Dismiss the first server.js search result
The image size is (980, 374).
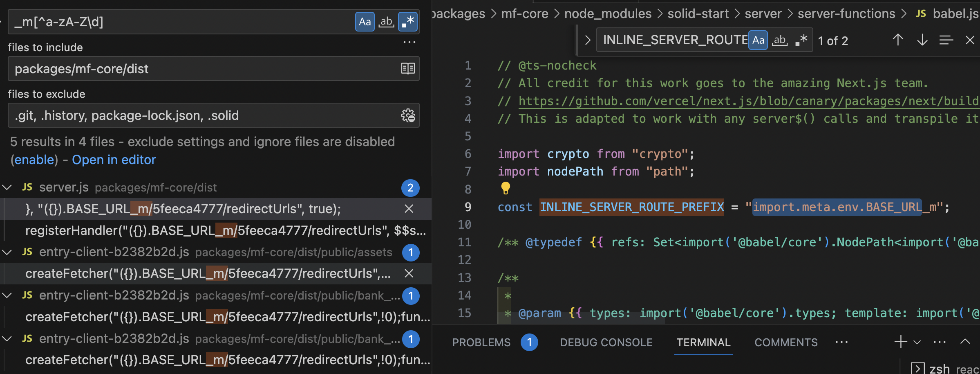pyautogui.click(x=409, y=209)
